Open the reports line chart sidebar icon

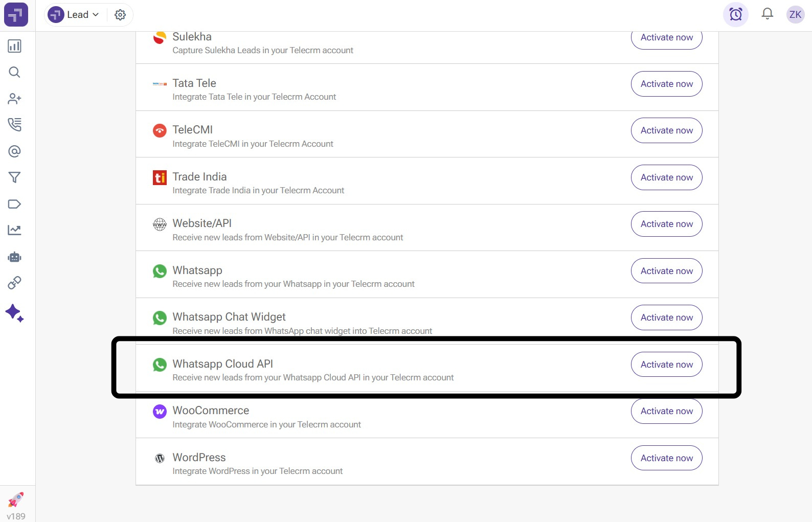[x=14, y=230]
